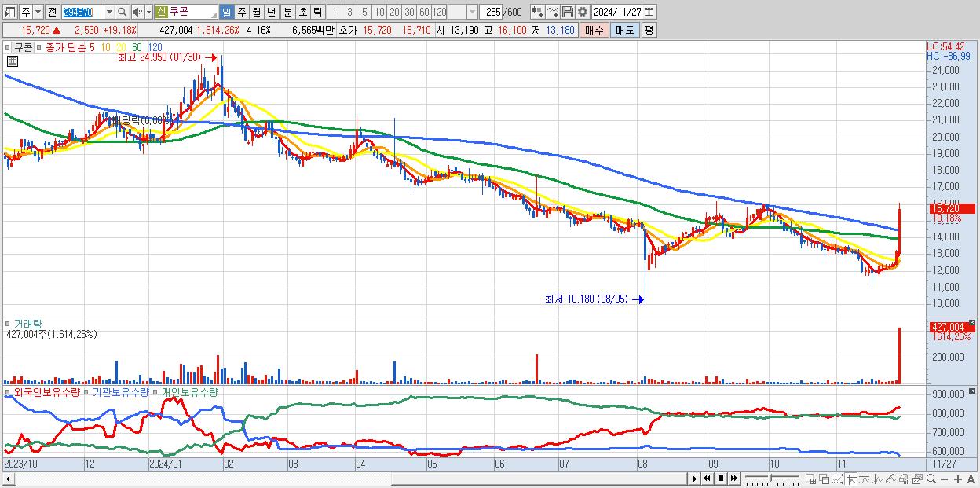Click the save chart floppy disk icon
This screenshot has height=488, width=980.
(568, 12)
